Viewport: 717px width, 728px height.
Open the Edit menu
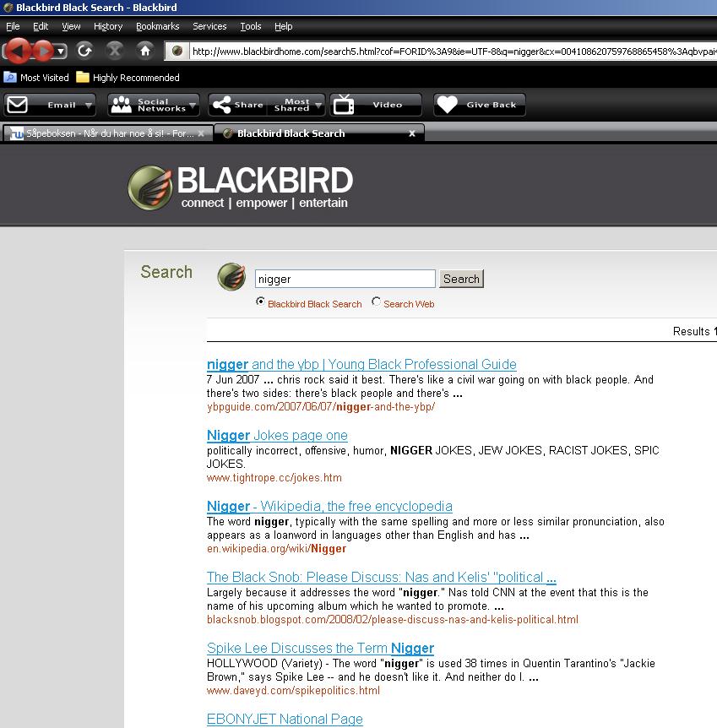(41, 26)
